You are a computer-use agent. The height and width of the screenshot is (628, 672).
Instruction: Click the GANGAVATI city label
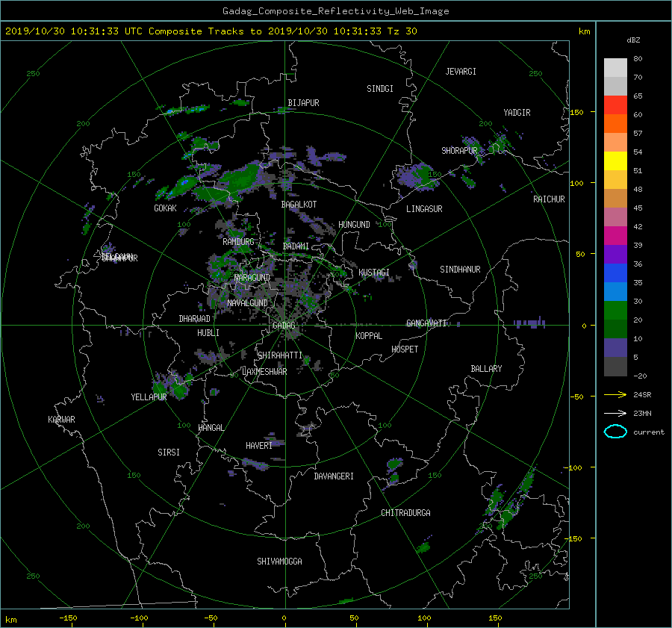pos(426,323)
